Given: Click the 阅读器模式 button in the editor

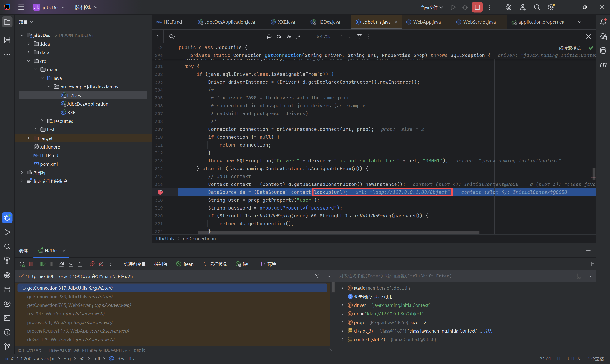Looking at the screenshot, I should tap(569, 48).
